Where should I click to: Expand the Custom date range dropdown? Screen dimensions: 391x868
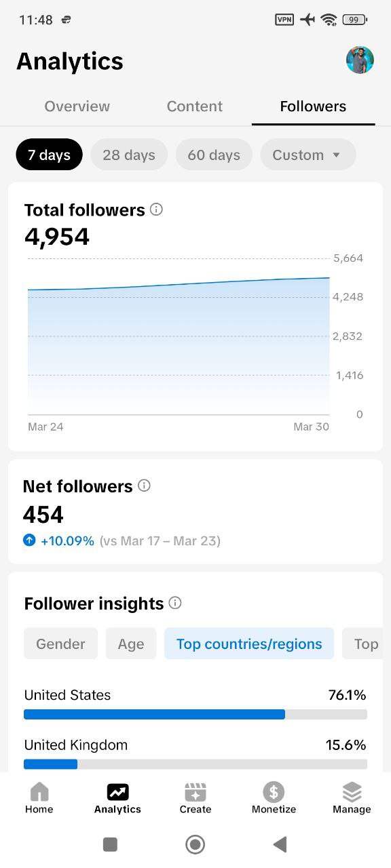[308, 155]
